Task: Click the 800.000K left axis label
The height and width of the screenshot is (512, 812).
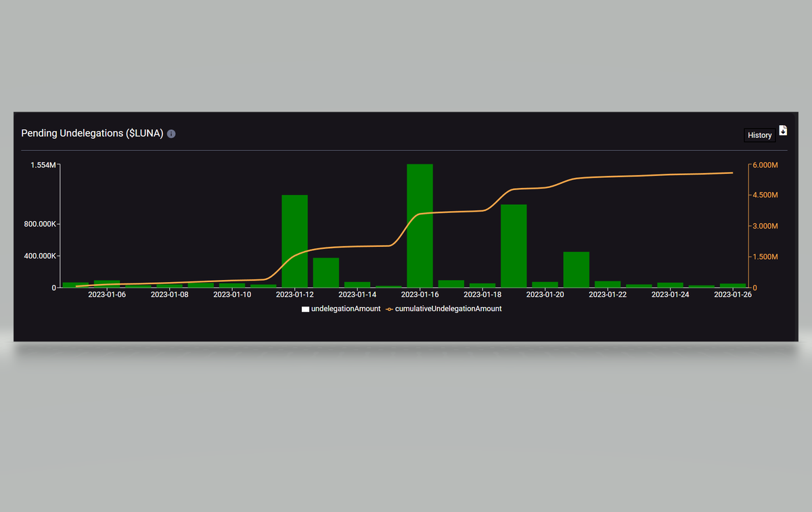Action: 40,224
